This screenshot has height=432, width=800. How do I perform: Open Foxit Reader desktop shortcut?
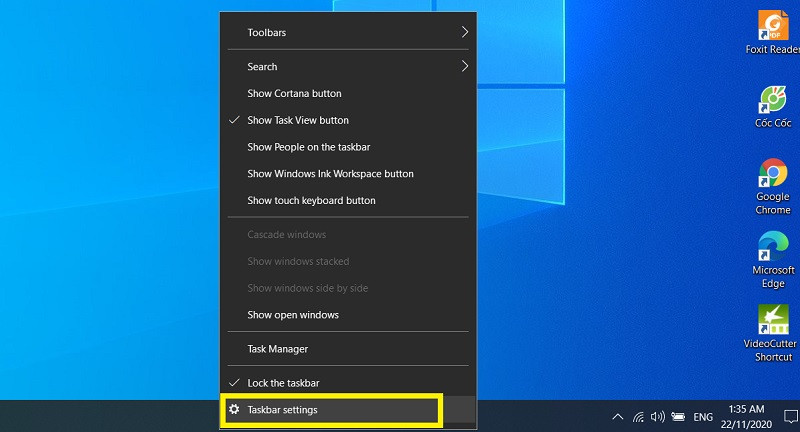[x=772, y=32]
